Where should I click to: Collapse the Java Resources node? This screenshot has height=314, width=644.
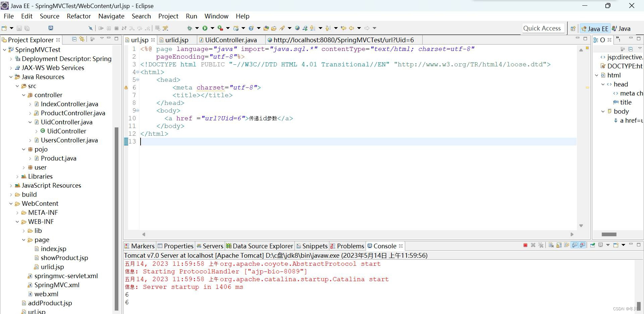[11, 77]
